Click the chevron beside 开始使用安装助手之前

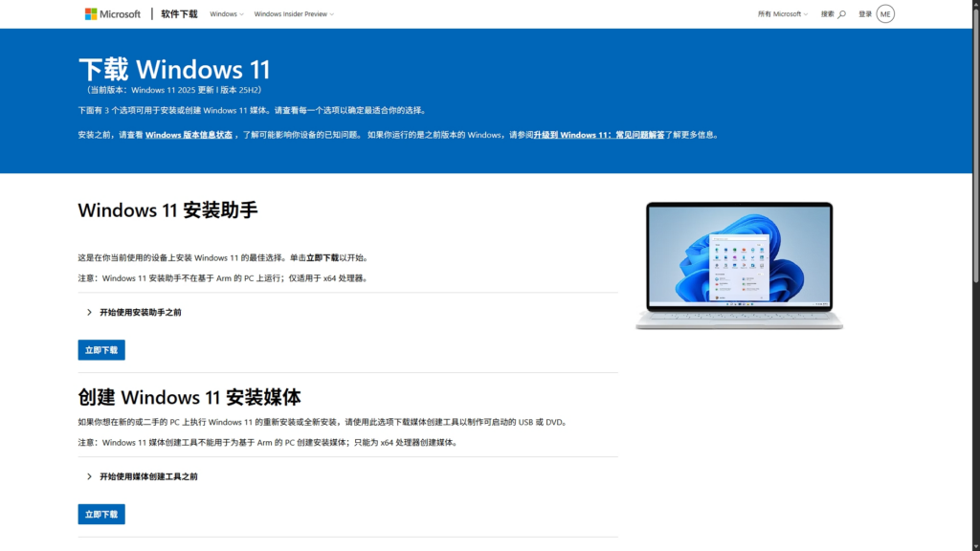pos(89,313)
